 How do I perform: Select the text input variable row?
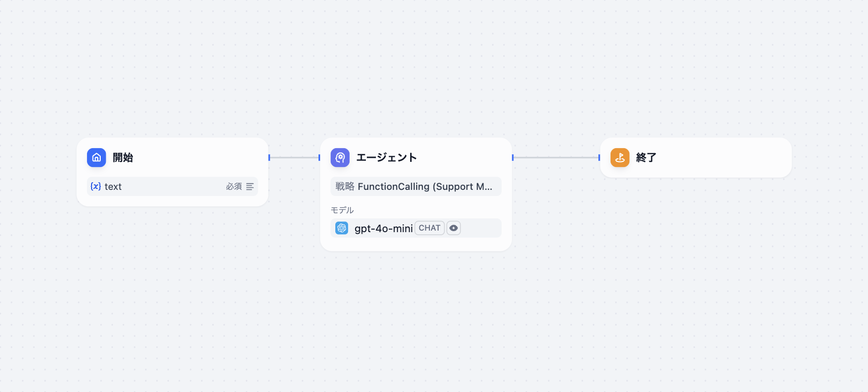coord(172,186)
